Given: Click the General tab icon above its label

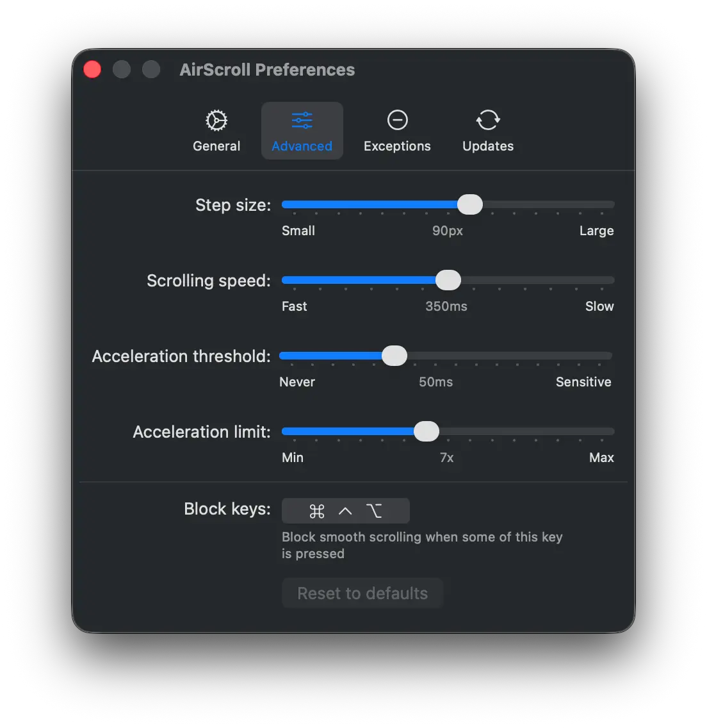Looking at the screenshot, I should pyautogui.click(x=216, y=120).
